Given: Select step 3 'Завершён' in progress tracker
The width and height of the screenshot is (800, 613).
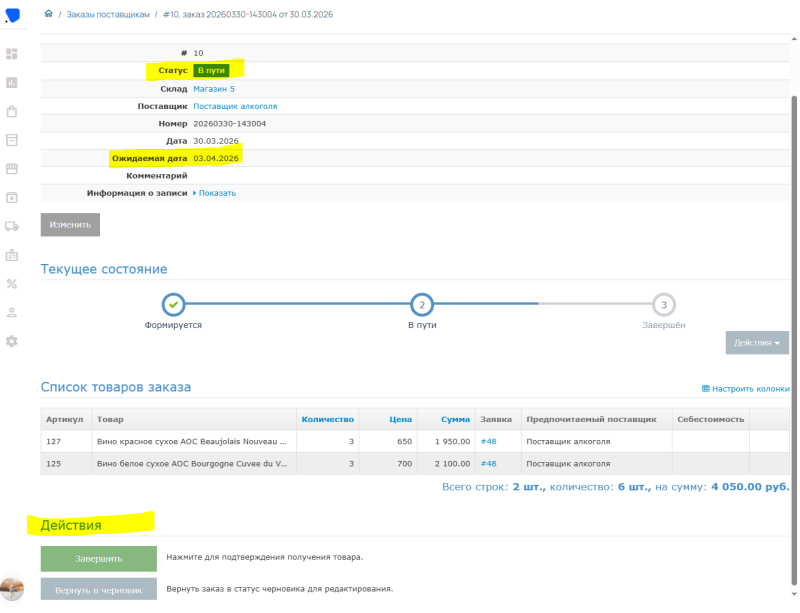Looking at the screenshot, I should click(664, 305).
